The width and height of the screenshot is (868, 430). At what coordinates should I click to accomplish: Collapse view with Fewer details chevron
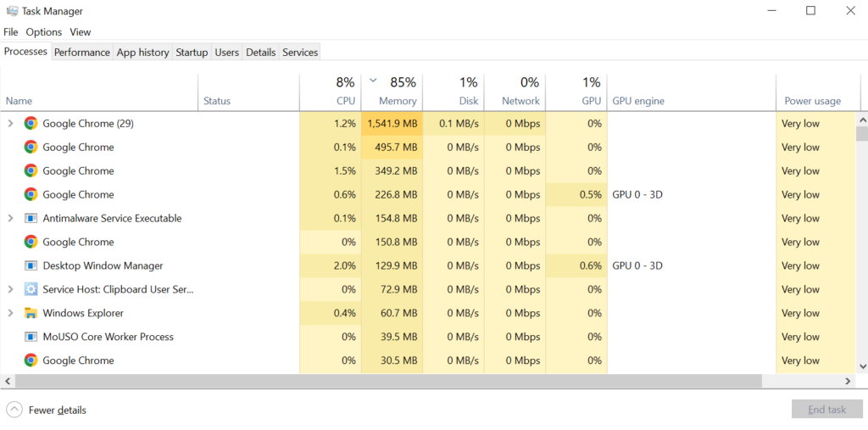click(x=14, y=410)
